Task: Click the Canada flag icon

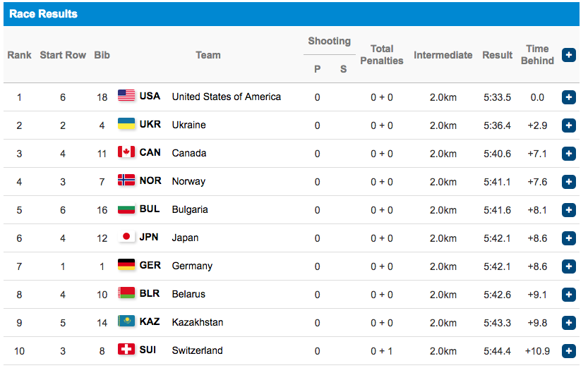Action: point(126,152)
